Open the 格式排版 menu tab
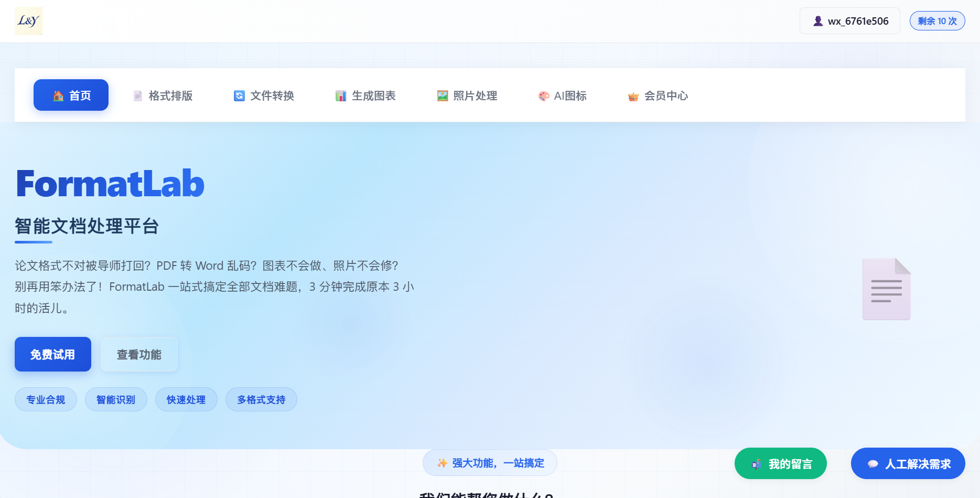The image size is (980, 498). 164,96
